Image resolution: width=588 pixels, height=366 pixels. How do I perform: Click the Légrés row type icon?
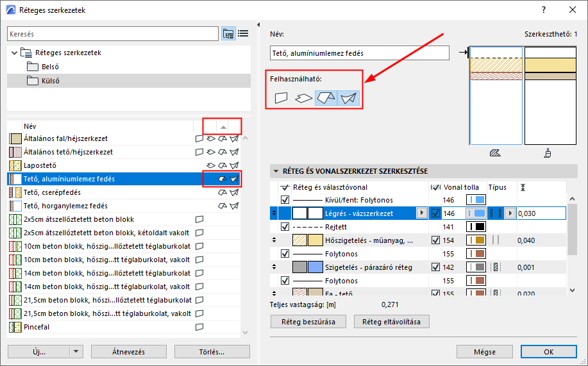(x=496, y=213)
